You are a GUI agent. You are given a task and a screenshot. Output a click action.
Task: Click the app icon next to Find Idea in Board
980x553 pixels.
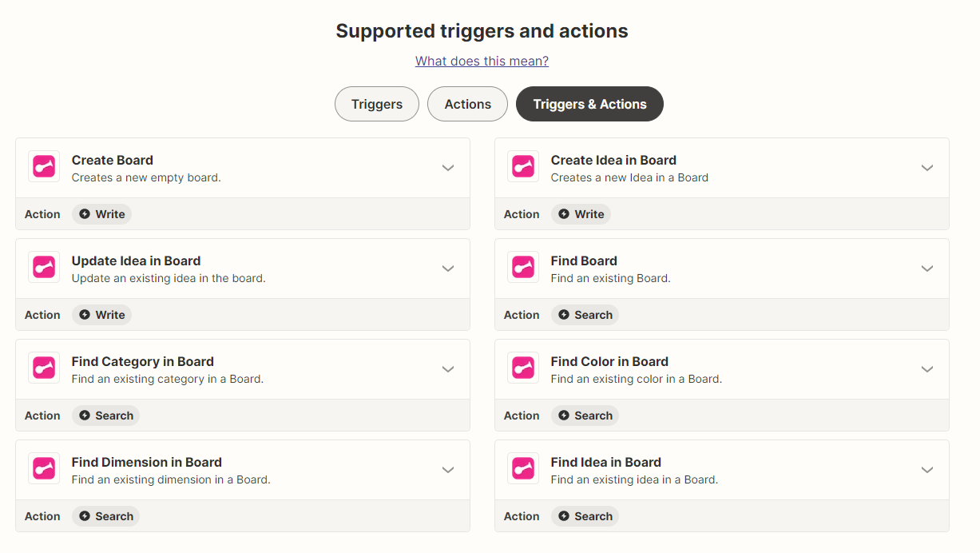pyautogui.click(x=523, y=469)
